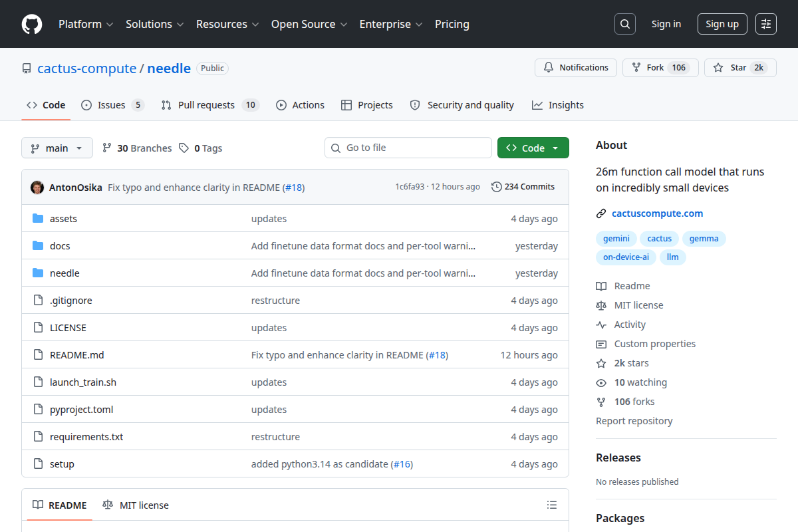The image size is (798, 532).
Task: Select the gemini topic tag
Action: pos(616,239)
